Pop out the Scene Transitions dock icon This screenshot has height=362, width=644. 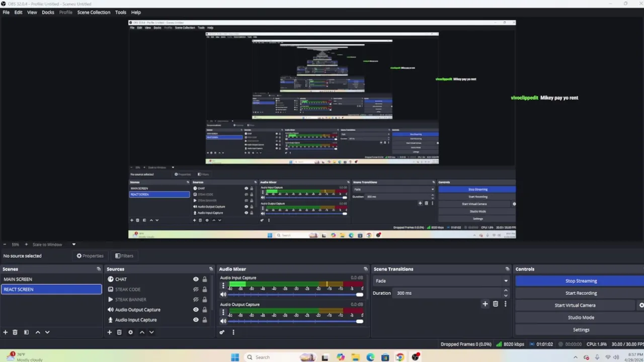(507, 269)
